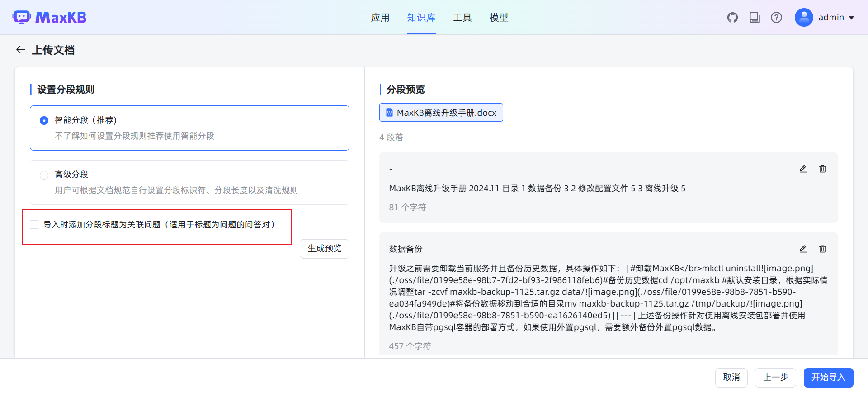Go back using the arrow beside 上传文档
The width and height of the screenshot is (868, 397).
pyautogui.click(x=20, y=50)
